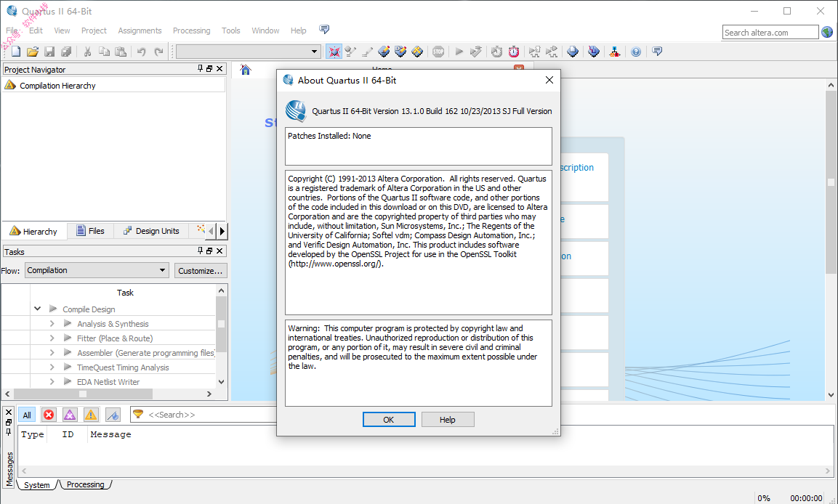Viewport: 838px width, 504px height.
Task: Click the Paste clipboard icon
Action: coord(121,52)
